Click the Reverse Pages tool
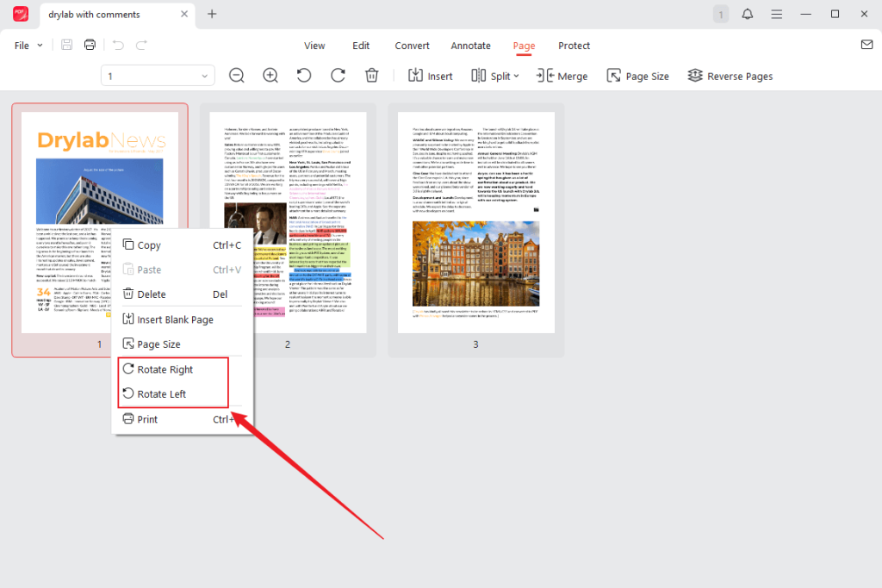The image size is (882, 588). click(x=730, y=76)
